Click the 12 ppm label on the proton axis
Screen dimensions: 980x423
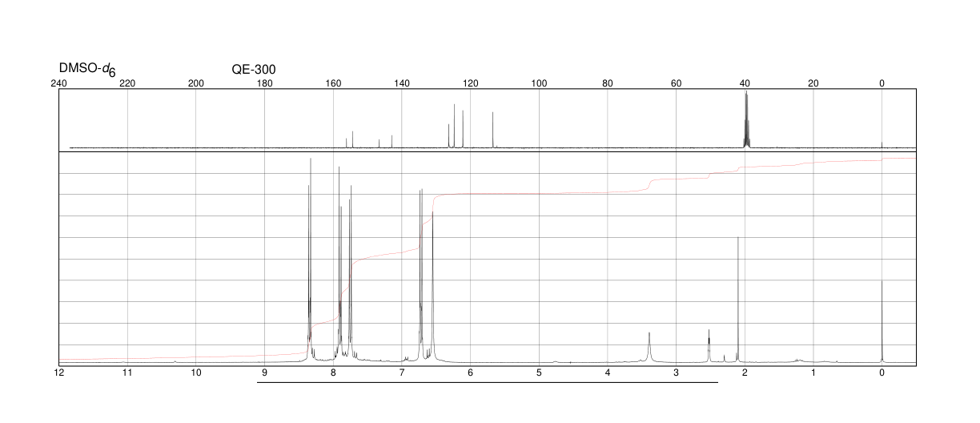point(58,373)
